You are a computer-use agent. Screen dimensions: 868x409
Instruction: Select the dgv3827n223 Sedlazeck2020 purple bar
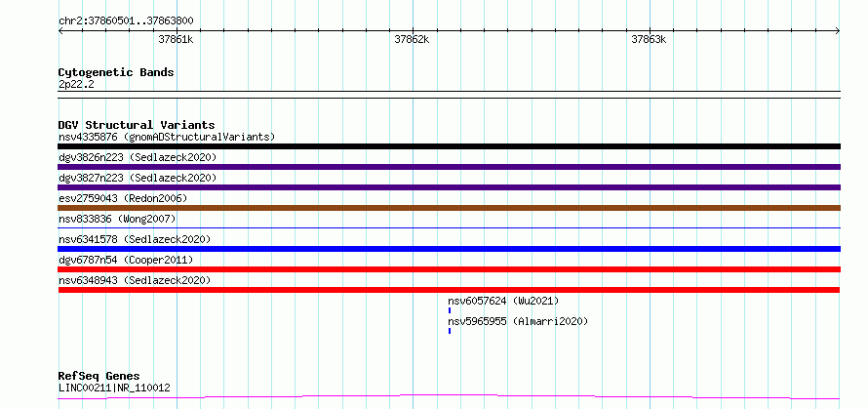[x=449, y=187]
